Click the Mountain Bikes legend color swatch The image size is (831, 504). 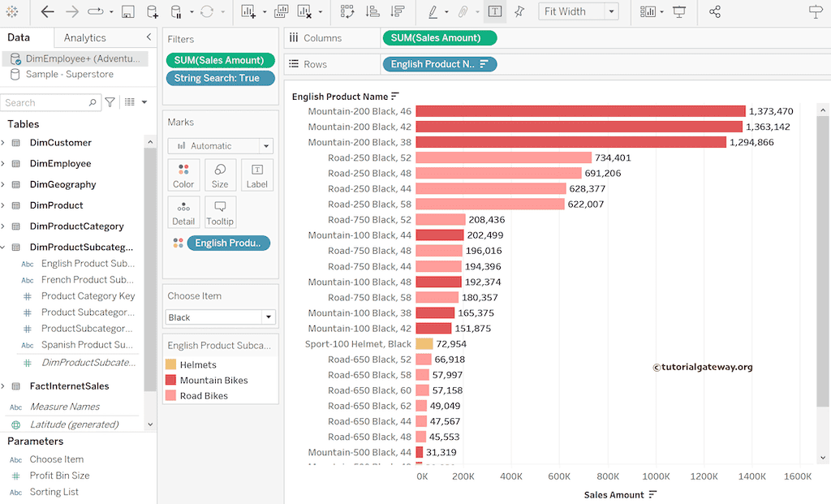click(x=170, y=381)
